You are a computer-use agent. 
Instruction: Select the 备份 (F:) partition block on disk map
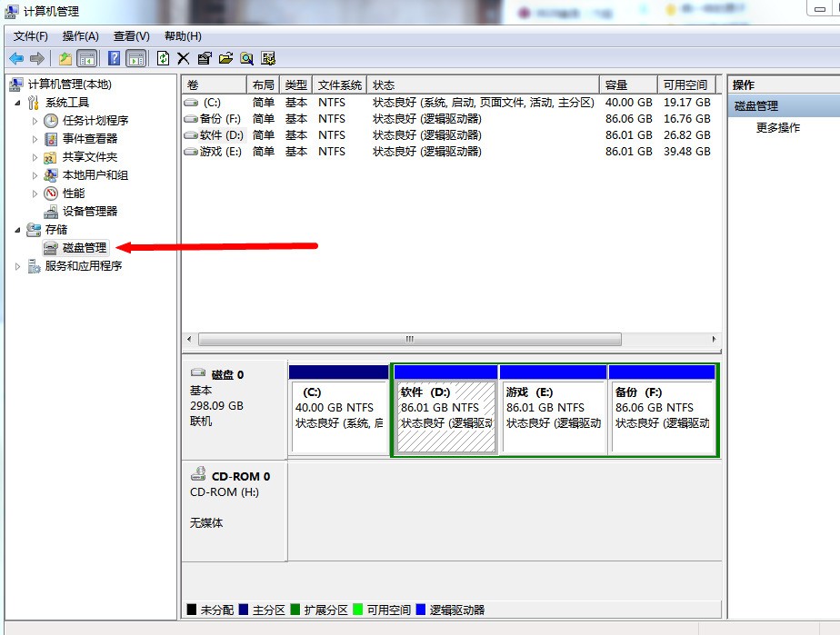click(662, 410)
